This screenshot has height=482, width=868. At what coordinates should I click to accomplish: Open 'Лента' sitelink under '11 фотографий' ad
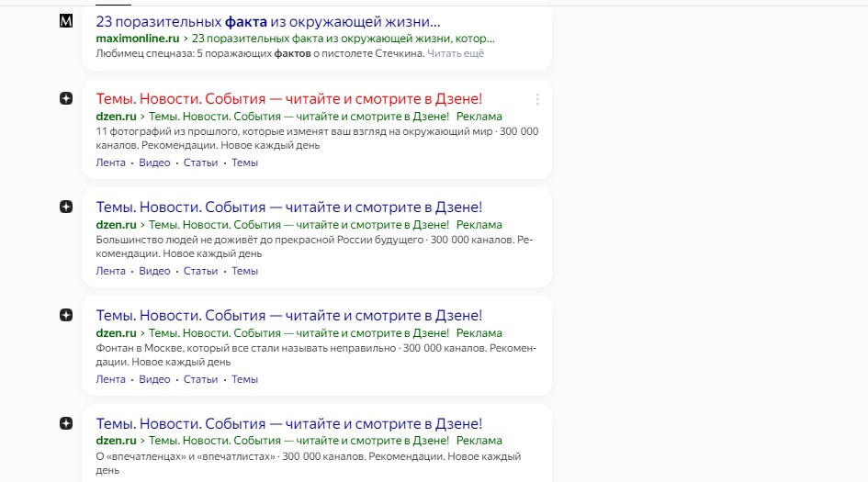(111, 163)
